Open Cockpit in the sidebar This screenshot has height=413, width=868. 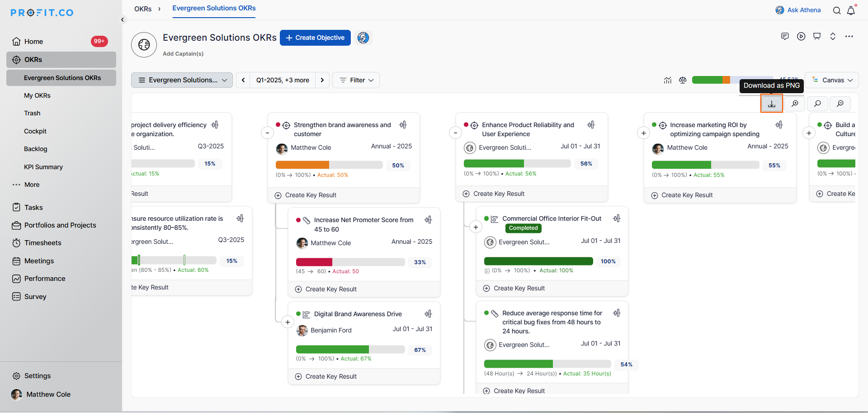point(35,131)
